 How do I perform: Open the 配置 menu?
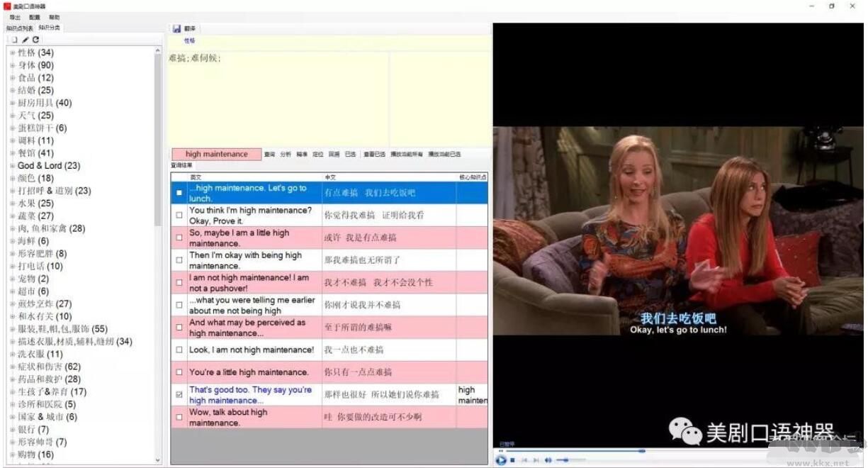point(35,17)
